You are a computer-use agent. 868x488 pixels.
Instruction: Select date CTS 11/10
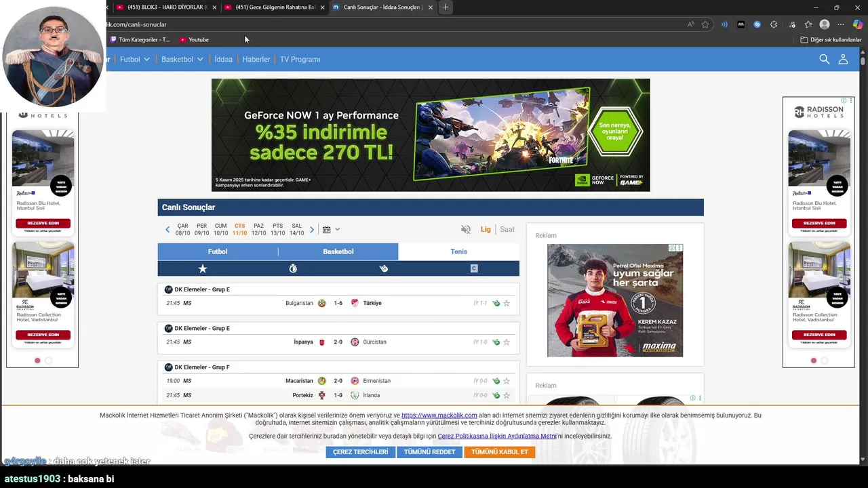point(240,229)
